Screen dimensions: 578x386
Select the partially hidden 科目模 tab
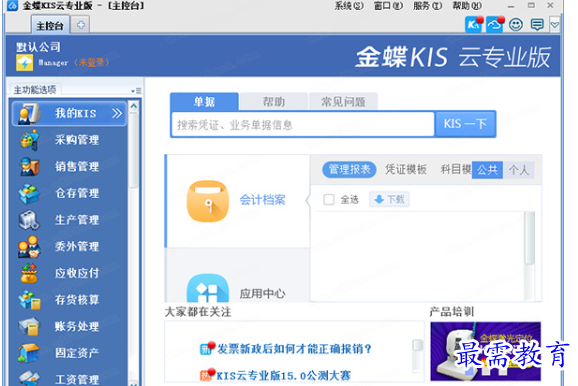[456, 170]
